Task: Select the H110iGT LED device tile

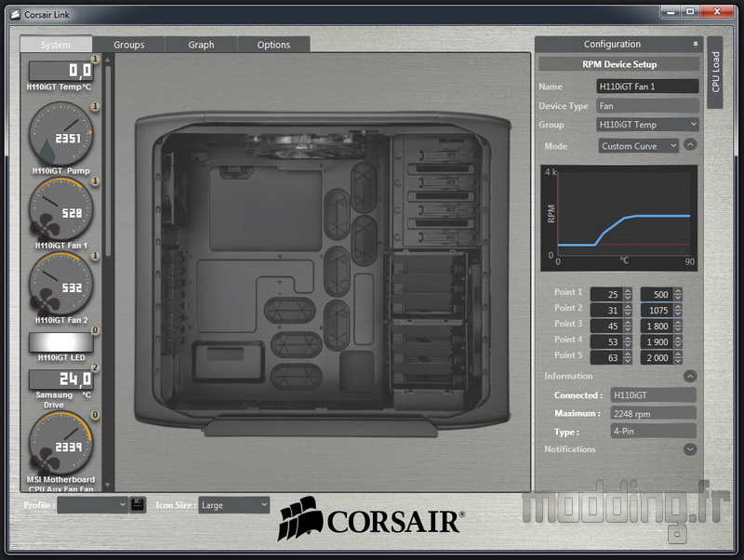Action: 61,341
